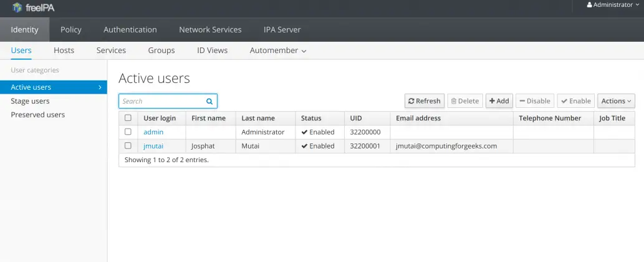Click the Add user plus button
The image size is (644, 262).
point(499,101)
